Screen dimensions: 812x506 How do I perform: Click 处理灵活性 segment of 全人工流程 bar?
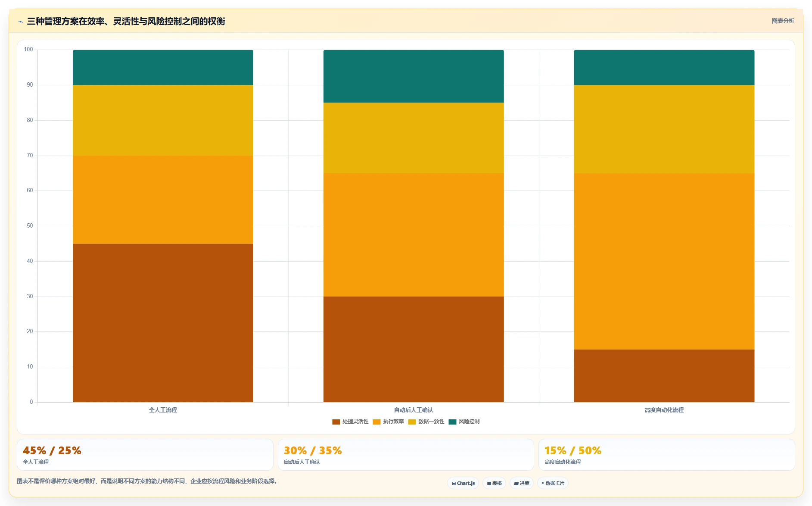pyautogui.click(x=163, y=323)
